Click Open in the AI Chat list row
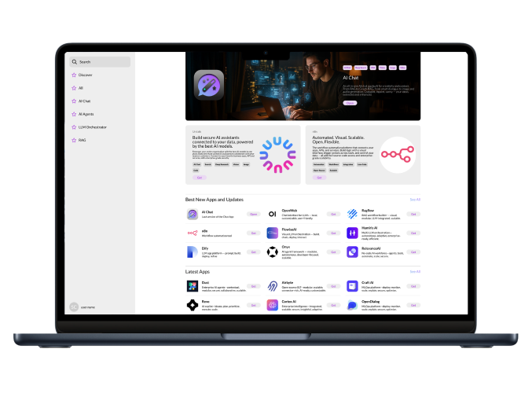Viewport: 532px width, 393px height. point(254,214)
